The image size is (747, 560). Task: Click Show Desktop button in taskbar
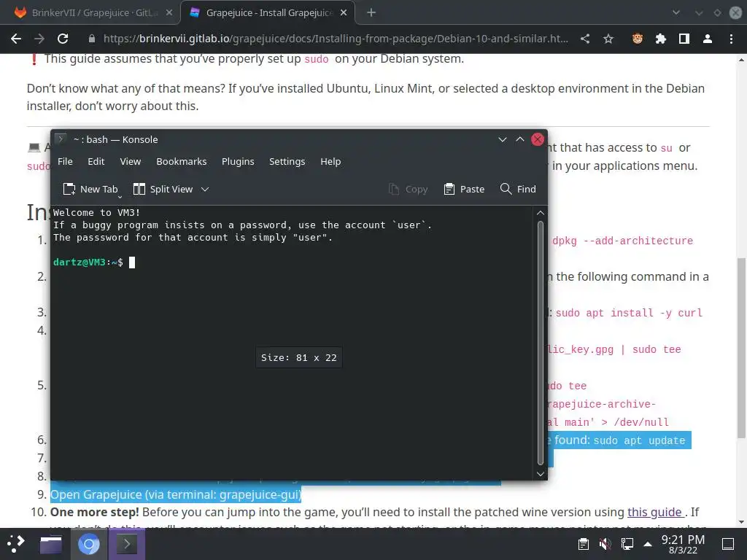pos(728,544)
